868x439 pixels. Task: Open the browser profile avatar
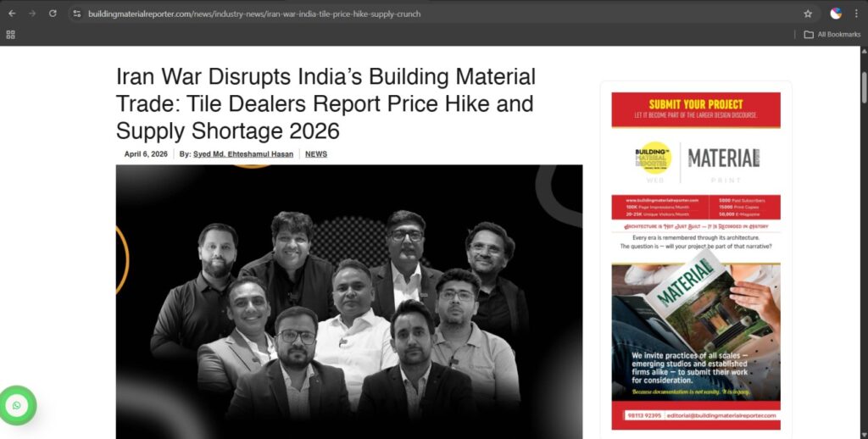(836, 14)
